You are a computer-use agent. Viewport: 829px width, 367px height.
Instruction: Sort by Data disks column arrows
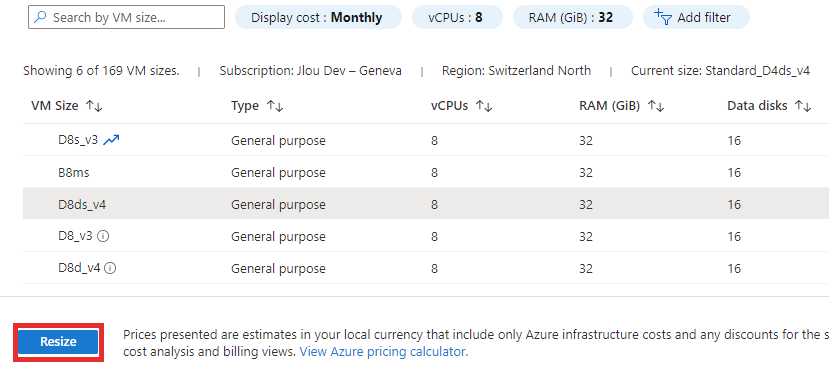(x=803, y=106)
